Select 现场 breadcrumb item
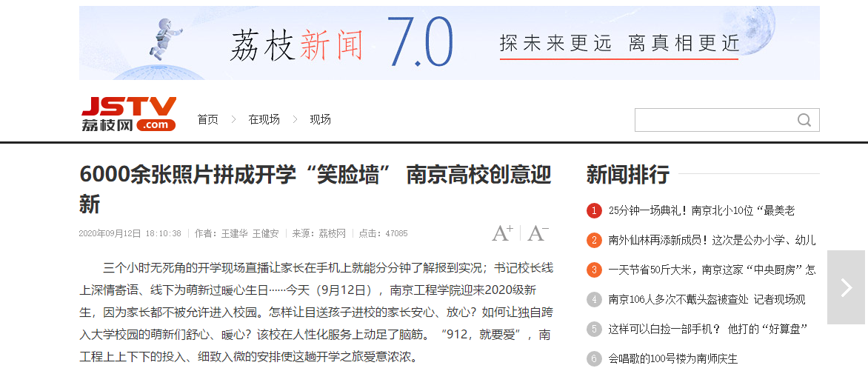The width and height of the screenshot is (868, 371). tap(320, 119)
